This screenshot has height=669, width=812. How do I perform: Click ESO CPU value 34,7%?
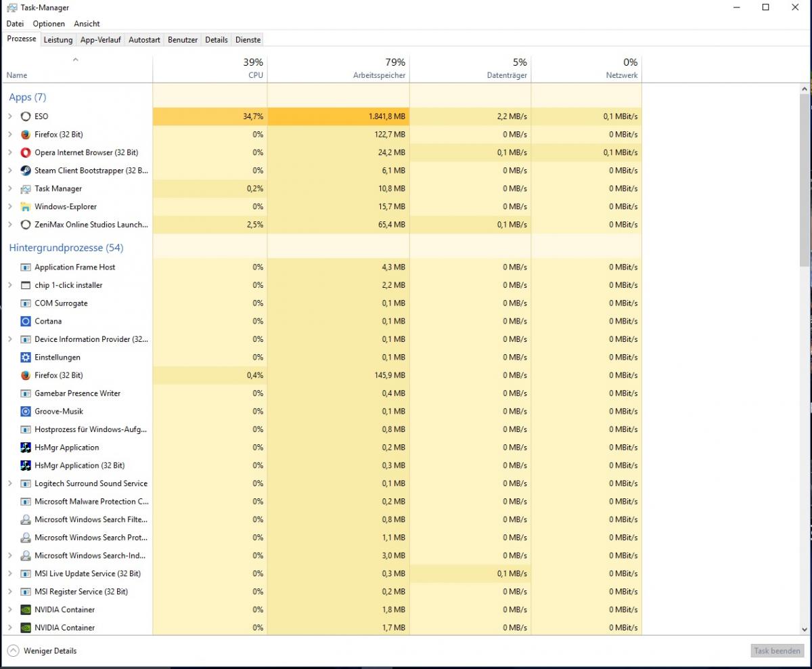[253, 116]
